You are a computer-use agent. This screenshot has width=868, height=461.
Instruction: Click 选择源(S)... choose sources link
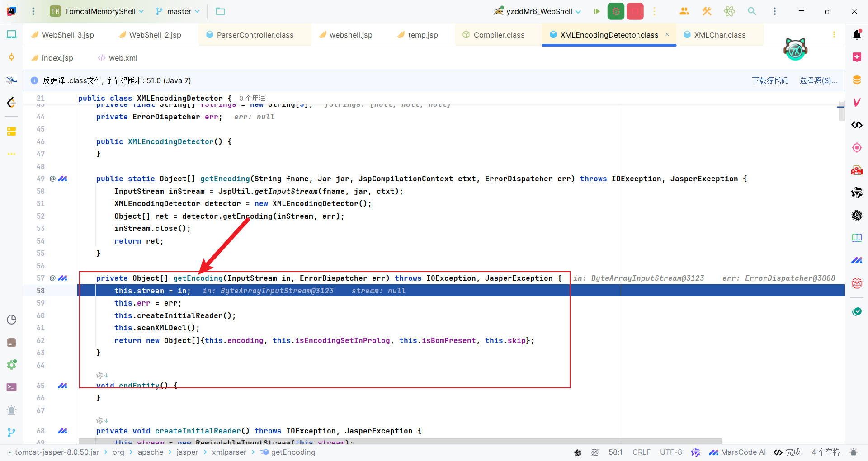coord(818,80)
